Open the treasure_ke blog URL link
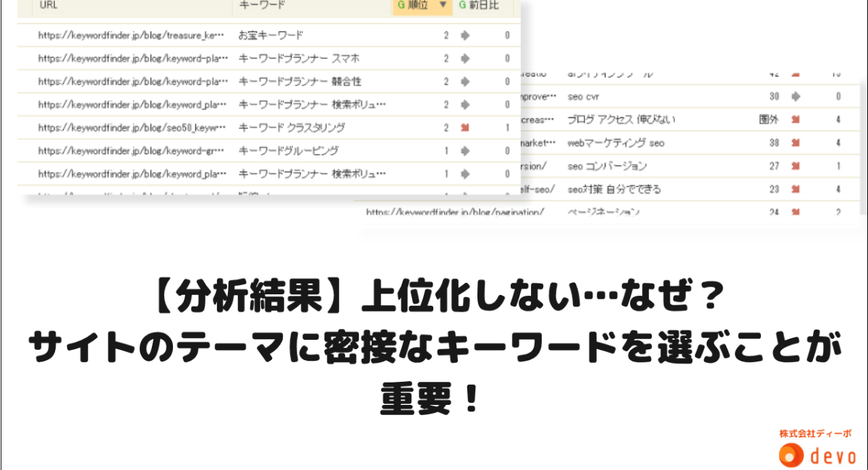The height and width of the screenshot is (470, 868). (x=132, y=35)
